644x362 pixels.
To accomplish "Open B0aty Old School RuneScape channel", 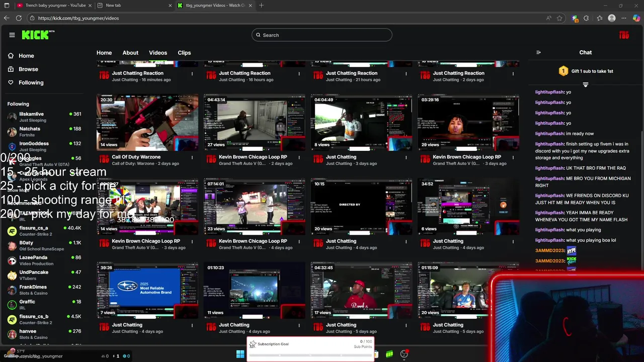I will [x=45, y=246].
